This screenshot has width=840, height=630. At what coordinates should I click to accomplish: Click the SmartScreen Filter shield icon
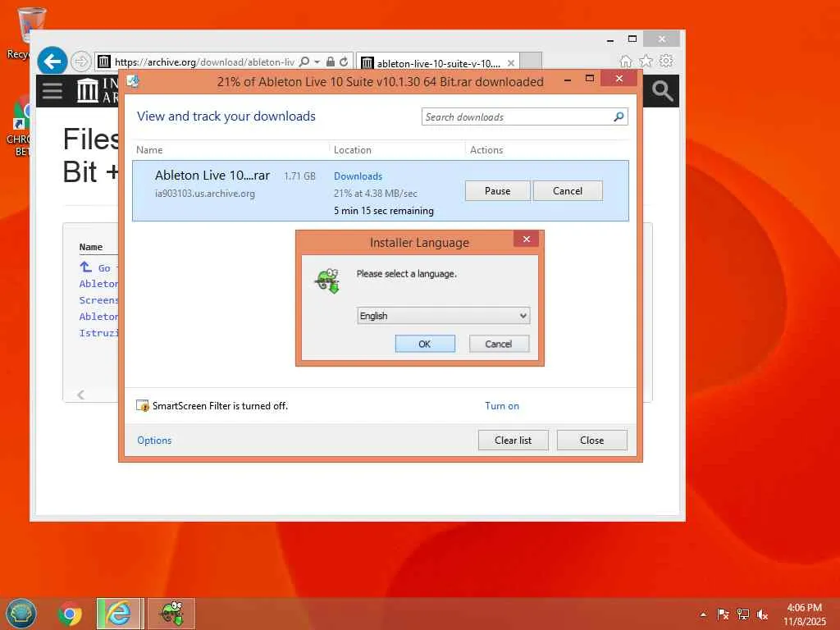point(142,406)
